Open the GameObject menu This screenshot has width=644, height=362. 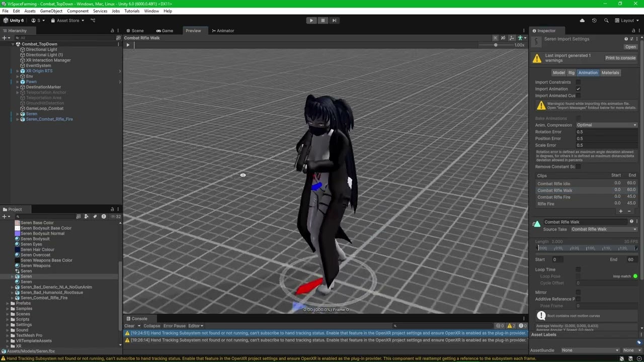tap(51, 11)
